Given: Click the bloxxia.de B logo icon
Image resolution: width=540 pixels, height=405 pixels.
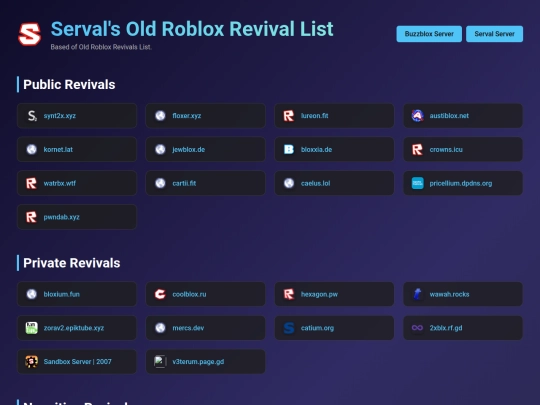Looking at the screenshot, I should point(289,149).
